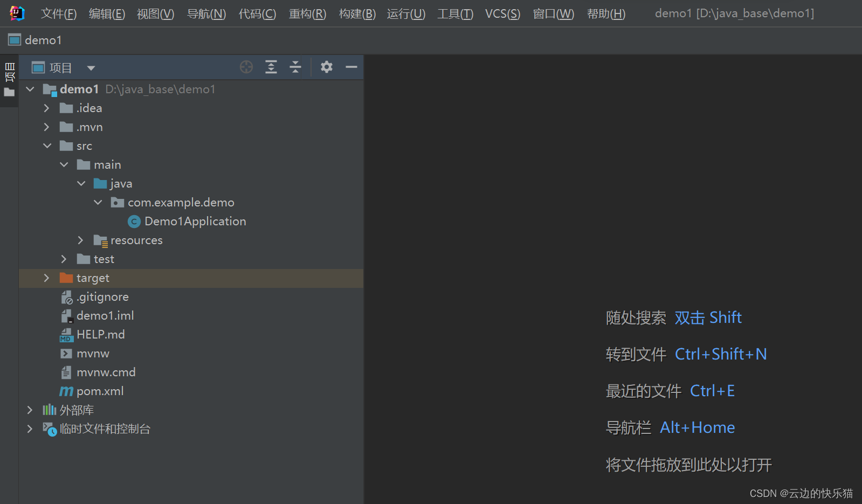Open the 项目 view dropdown arrow

point(91,68)
